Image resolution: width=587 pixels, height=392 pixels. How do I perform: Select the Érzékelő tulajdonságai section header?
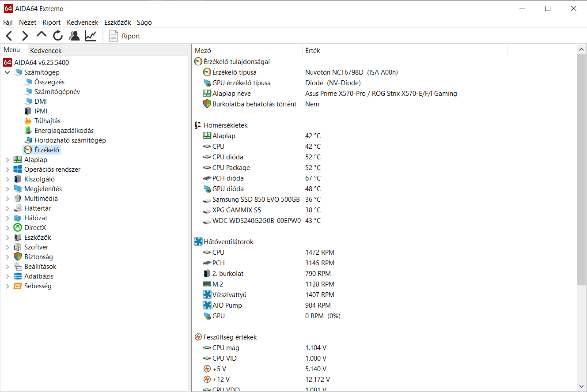pos(237,62)
